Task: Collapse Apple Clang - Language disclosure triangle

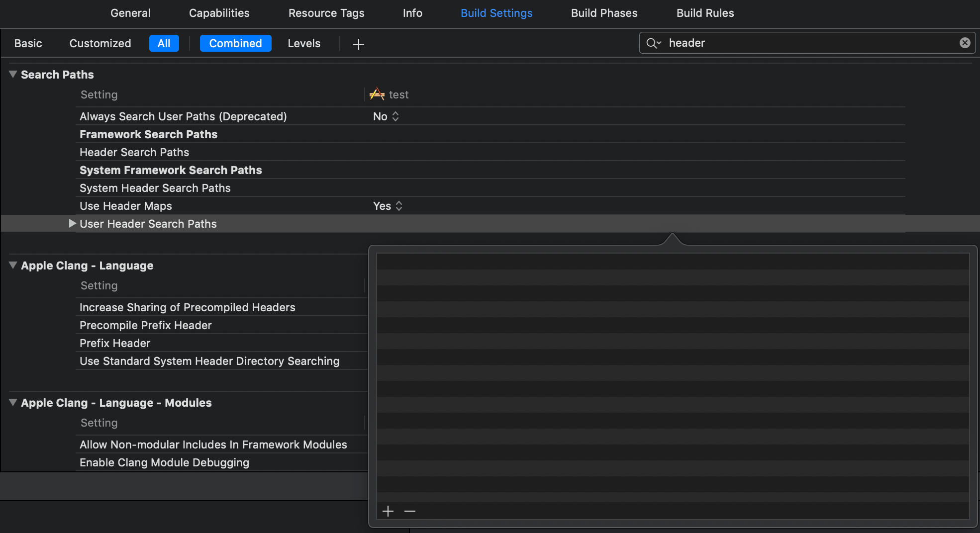Action: click(x=13, y=265)
